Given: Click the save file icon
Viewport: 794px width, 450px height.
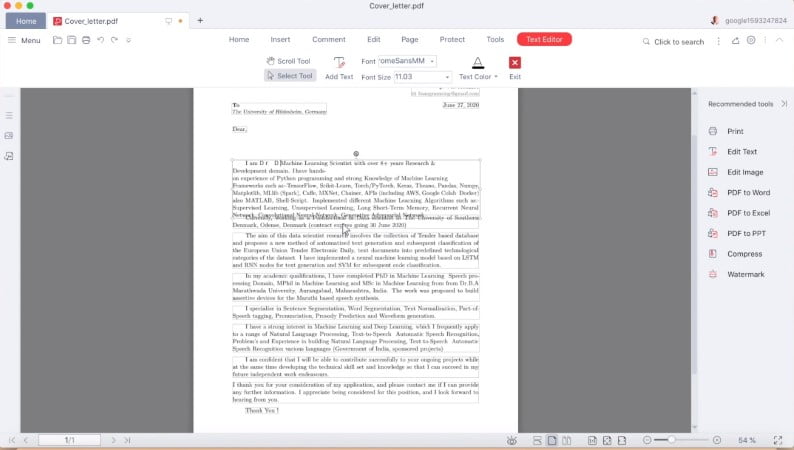Looking at the screenshot, I should point(71,40).
